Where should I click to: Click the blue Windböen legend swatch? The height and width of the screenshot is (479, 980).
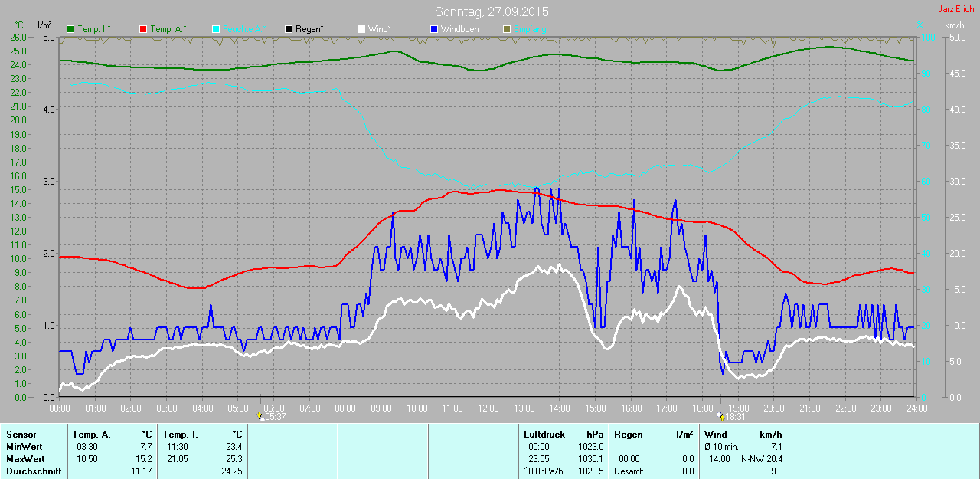coord(434,29)
